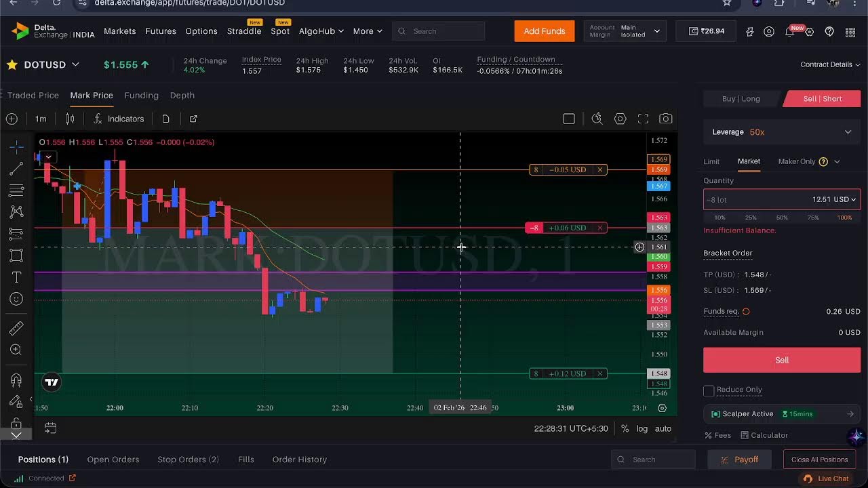Viewport: 868px width, 488px height.
Task: Collapse indicator legend chevron on chart
Action: (48, 157)
